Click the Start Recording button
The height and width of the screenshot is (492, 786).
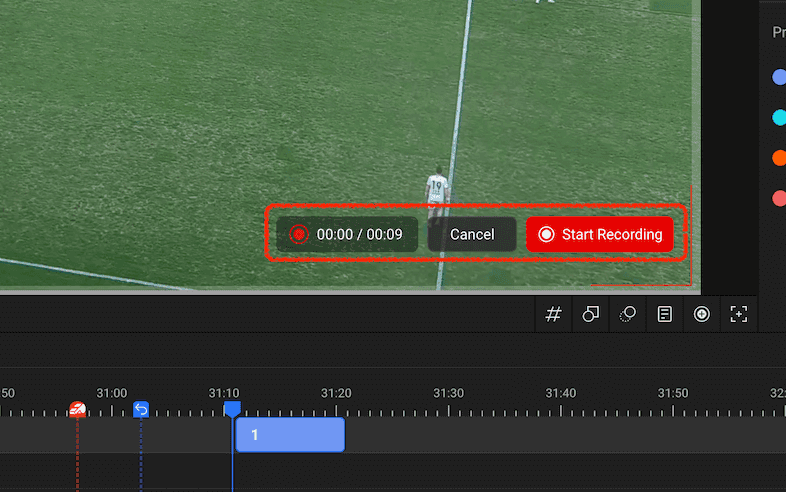600,234
